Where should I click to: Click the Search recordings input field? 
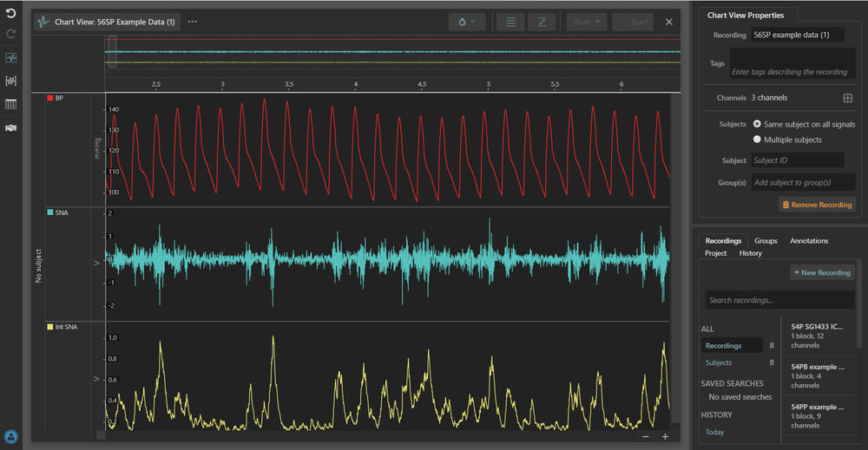[x=779, y=300]
